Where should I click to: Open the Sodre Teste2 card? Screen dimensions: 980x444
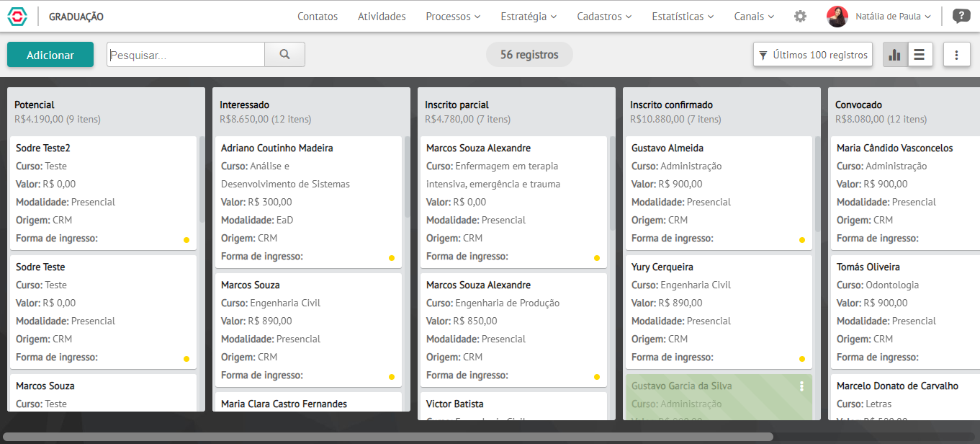[103, 193]
